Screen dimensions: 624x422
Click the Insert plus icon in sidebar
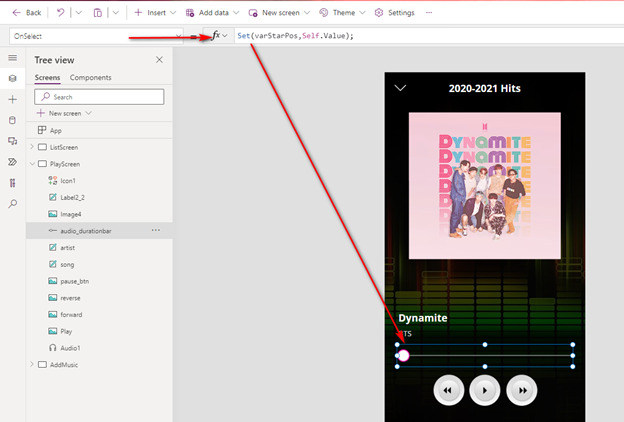(x=13, y=99)
